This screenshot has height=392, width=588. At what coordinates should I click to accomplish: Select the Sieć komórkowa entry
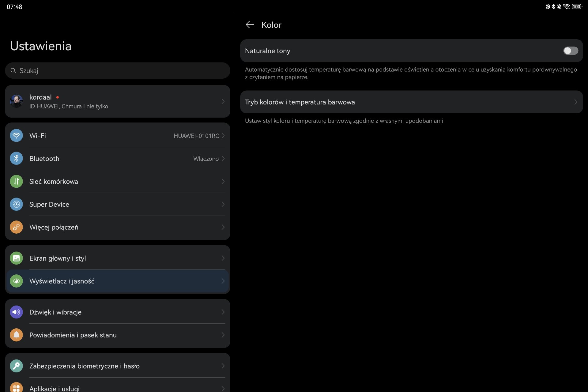pos(118,182)
